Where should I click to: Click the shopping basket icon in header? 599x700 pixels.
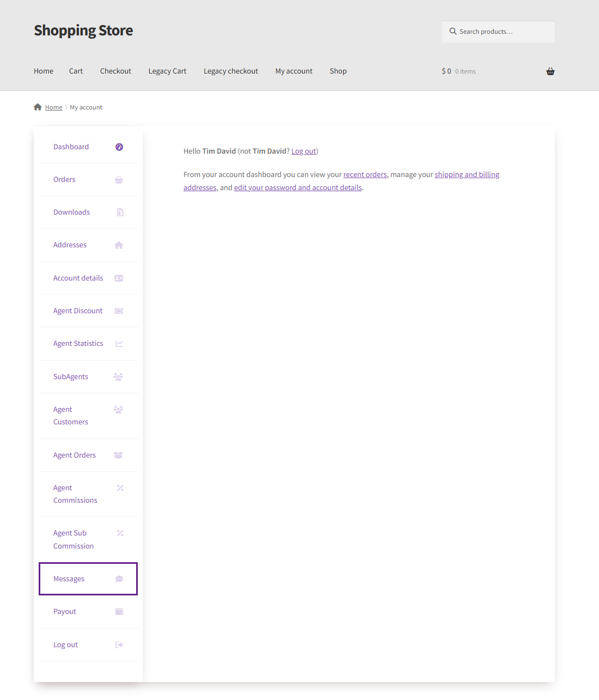(551, 71)
